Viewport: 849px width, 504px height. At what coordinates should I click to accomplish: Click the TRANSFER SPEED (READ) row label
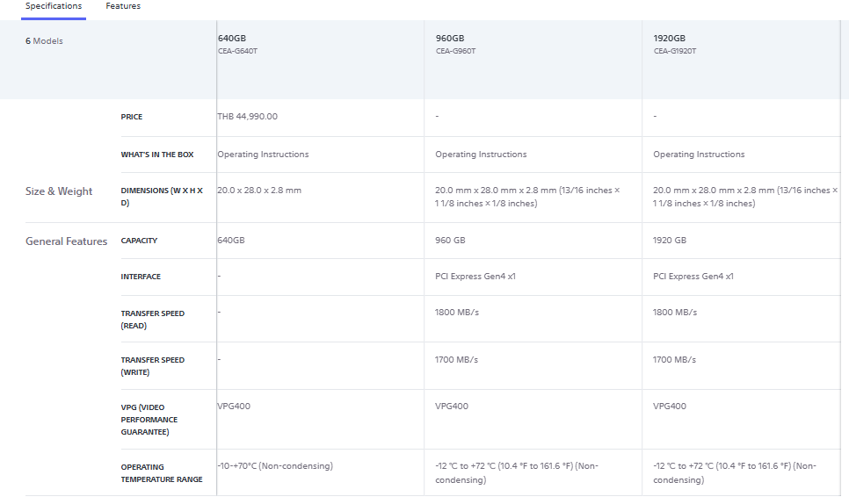[153, 320]
